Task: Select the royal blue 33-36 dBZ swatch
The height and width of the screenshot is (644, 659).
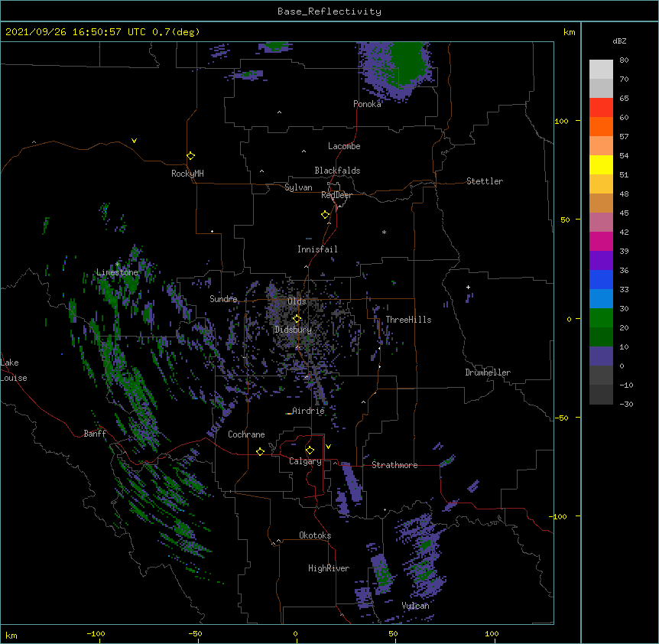Action: tap(601, 279)
